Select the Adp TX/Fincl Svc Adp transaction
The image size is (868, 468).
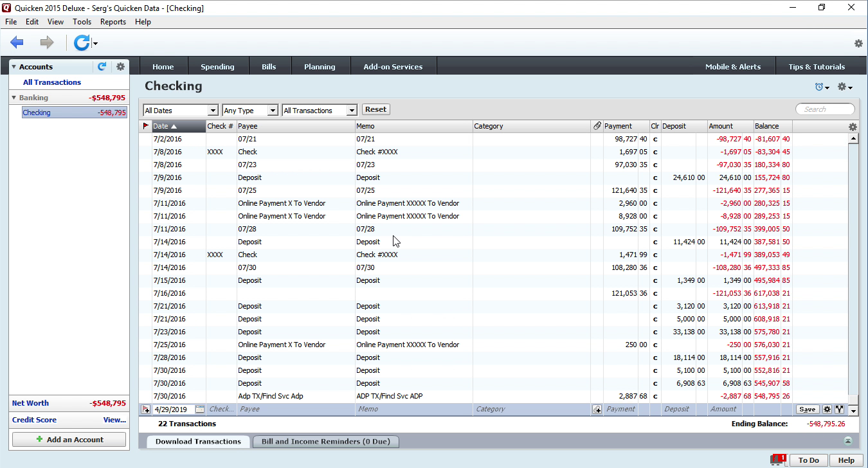point(494,396)
